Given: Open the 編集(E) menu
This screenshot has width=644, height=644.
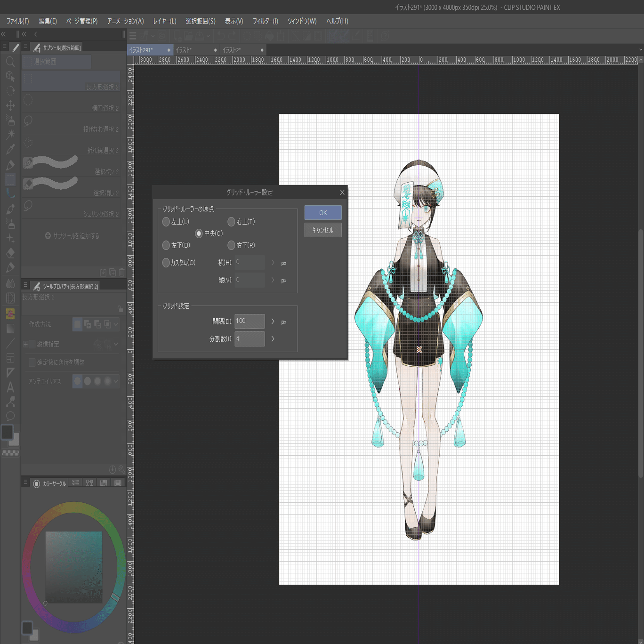Looking at the screenshot, I should coord(48,21).
